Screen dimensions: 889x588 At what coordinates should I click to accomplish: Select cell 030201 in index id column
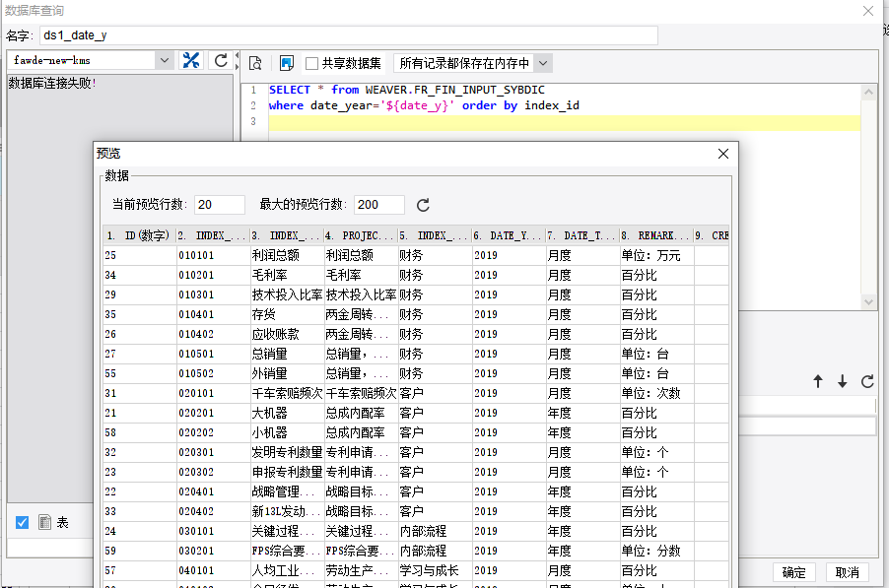click(x=213, y=551)
